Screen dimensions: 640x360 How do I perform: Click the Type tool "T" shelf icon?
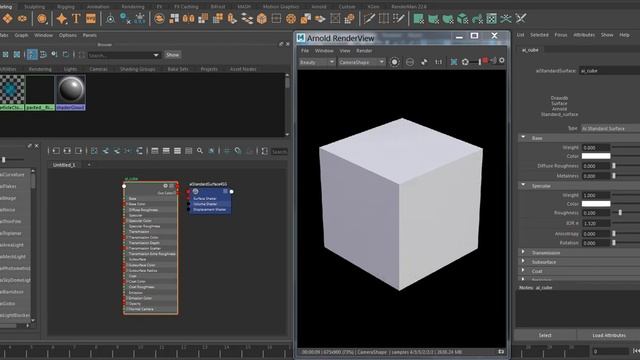point(76,18)
